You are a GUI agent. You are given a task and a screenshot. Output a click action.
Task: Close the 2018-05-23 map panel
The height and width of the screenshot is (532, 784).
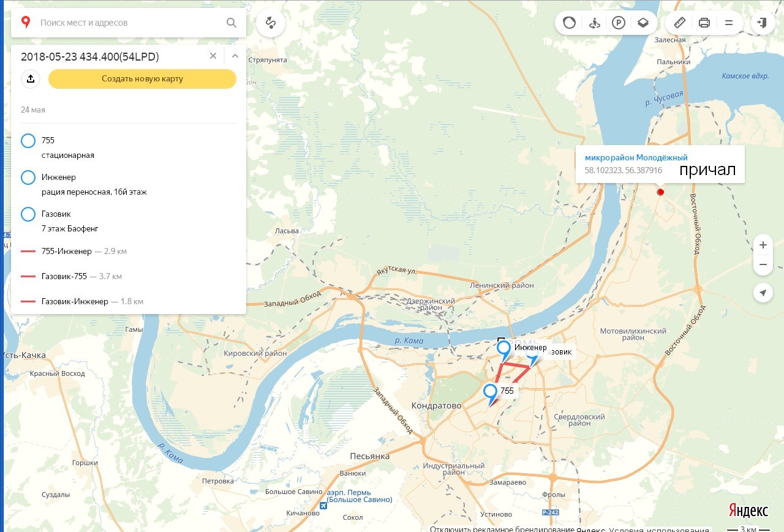coord(213,56)
